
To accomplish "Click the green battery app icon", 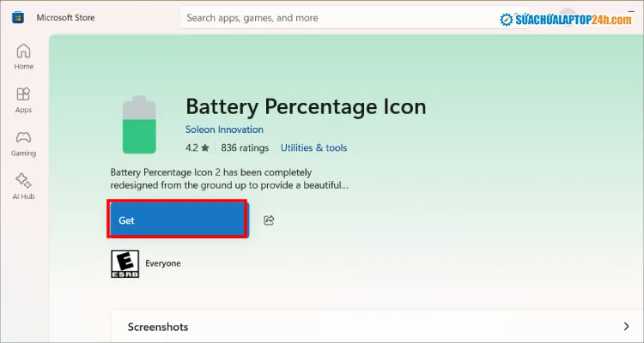I will [139, 124].
